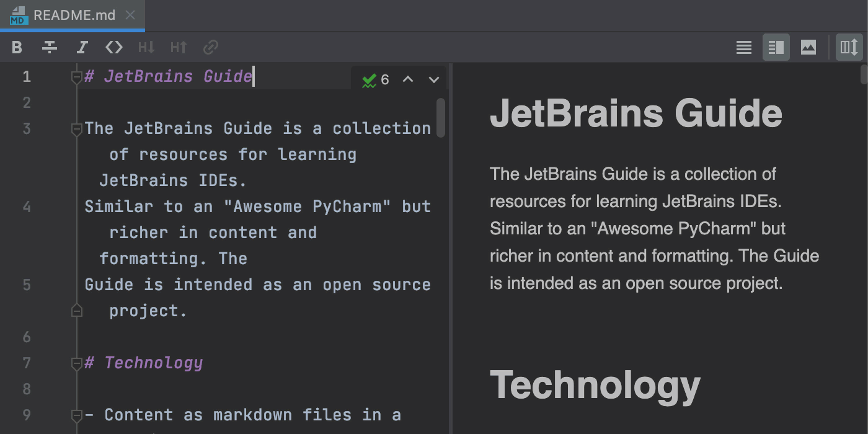Collapse the Technology heading fold marker
The image size is (868, 434).
pos(77,363)
